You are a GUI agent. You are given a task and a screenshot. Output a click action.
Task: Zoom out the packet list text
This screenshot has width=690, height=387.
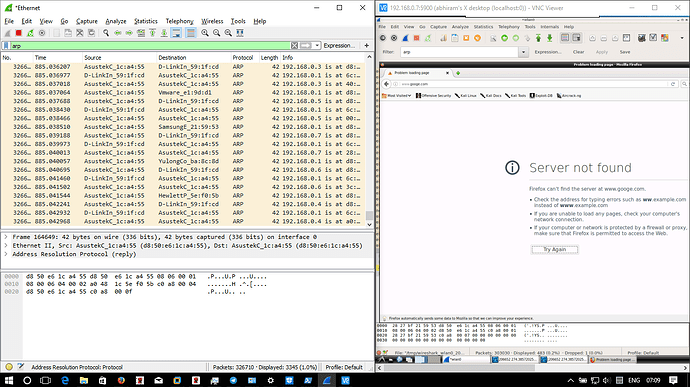pos(217,33)
